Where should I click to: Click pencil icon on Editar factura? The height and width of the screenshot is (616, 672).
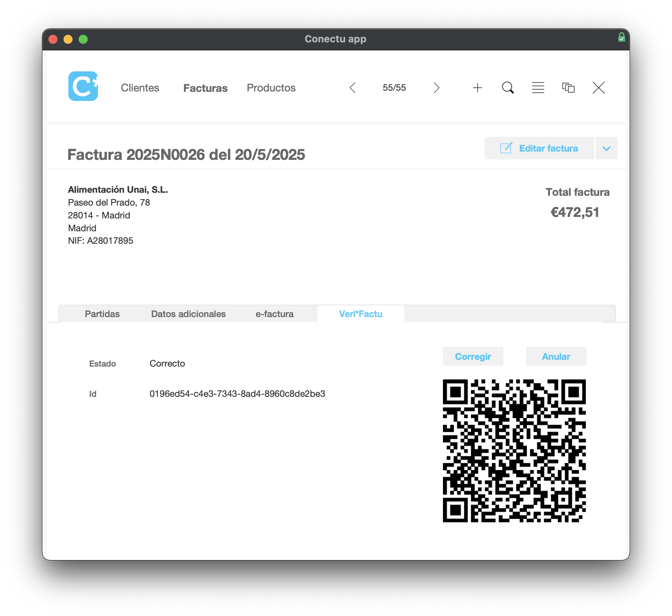(x=506, y=148)
